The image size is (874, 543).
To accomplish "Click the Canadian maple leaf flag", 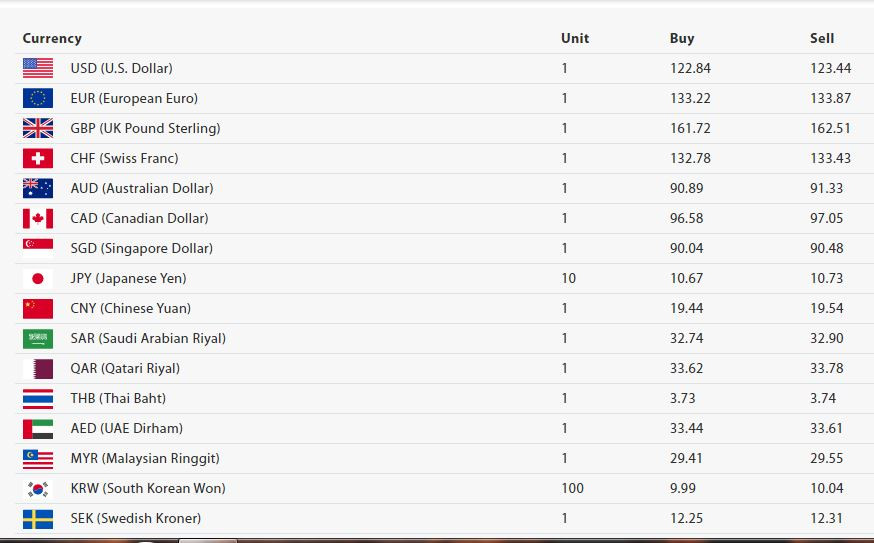I will [x=38, y=219].
